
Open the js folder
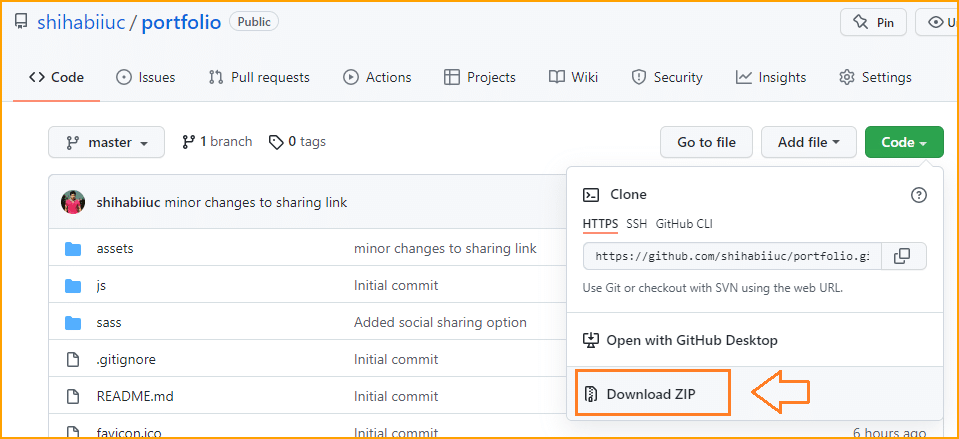click(102, 286)
